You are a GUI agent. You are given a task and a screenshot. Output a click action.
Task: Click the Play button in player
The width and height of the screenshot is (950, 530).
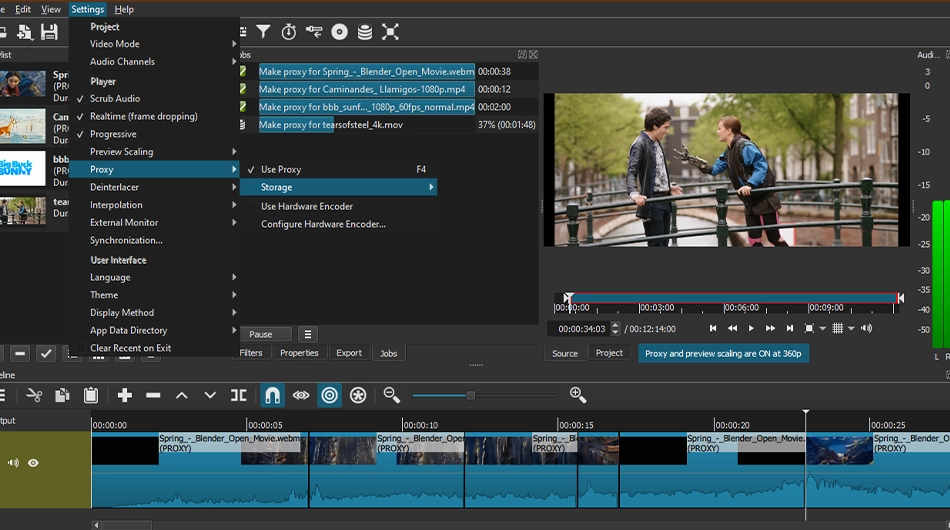(x=751, y=328)
